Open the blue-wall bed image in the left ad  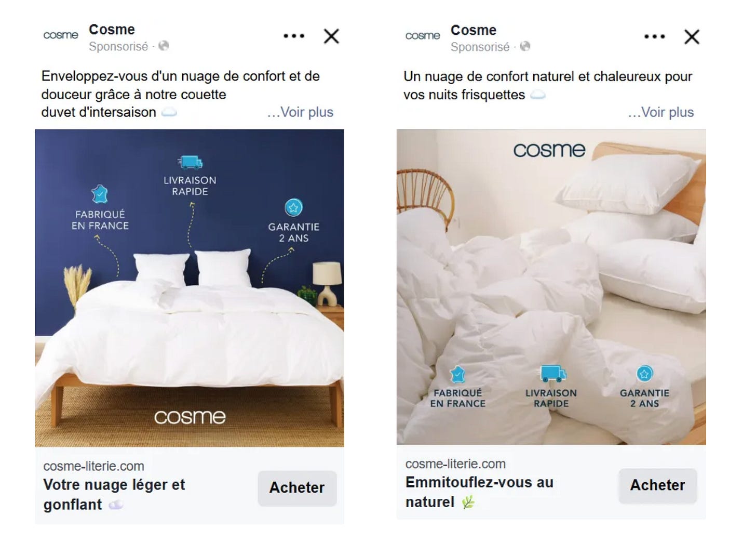point(190,288)
